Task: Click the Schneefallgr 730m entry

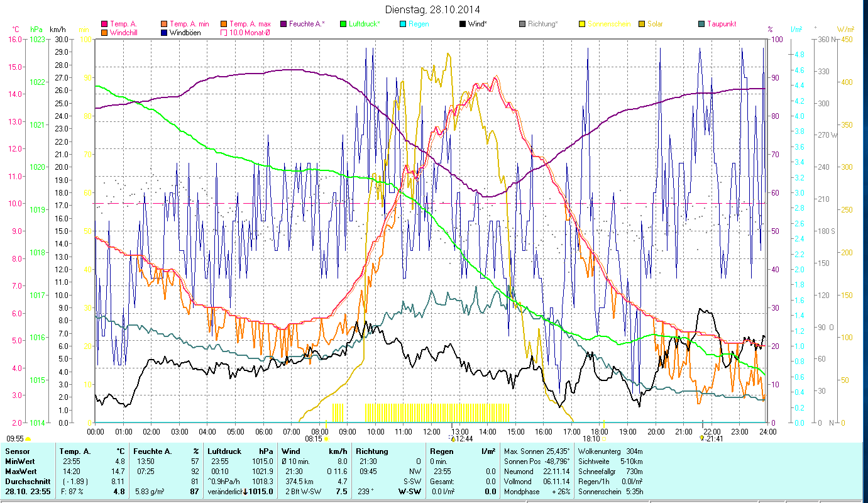Action: (610, 471)
